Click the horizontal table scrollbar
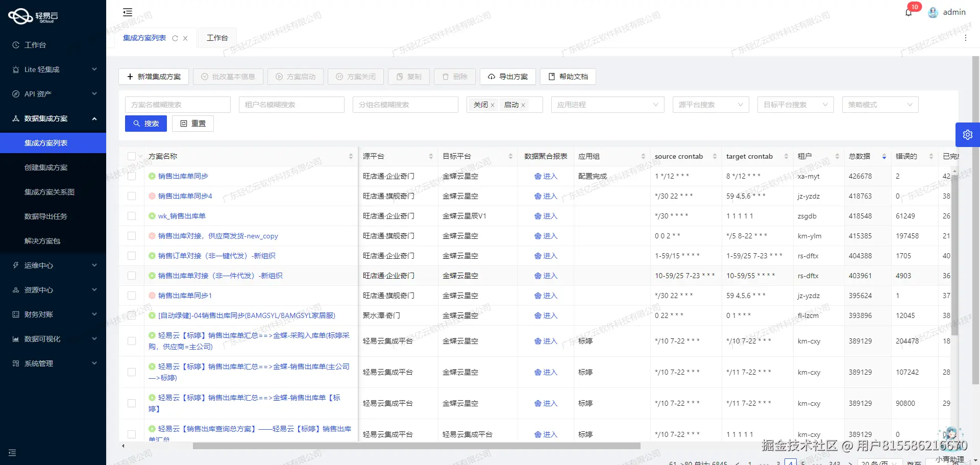980x465 pixels. [x=416, y=446]
